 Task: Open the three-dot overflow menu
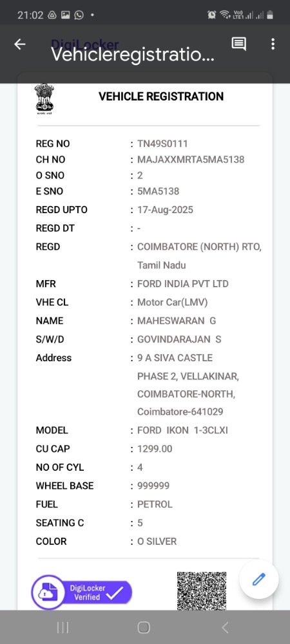coord(273,44)
